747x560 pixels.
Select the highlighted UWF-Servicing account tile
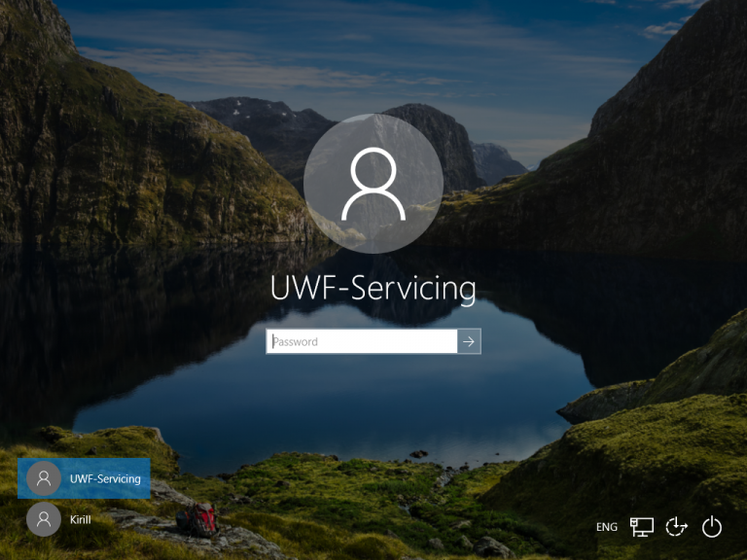[x=84, y=478]
